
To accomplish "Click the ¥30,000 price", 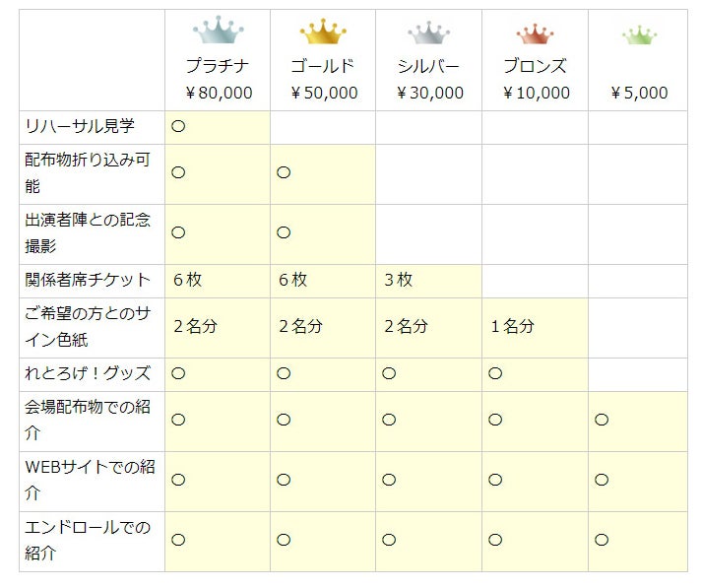I will tap(428, 94).
